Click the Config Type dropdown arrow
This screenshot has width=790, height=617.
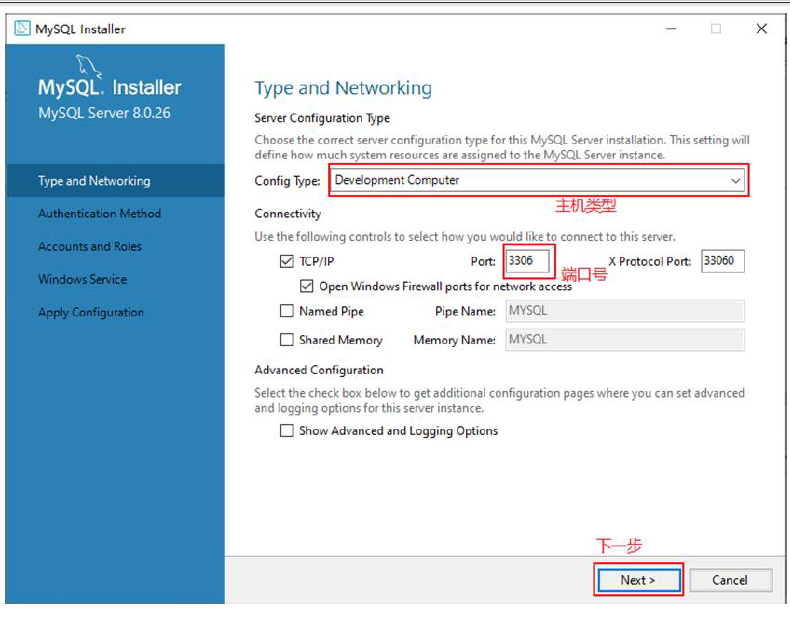[x=736, y=180]
